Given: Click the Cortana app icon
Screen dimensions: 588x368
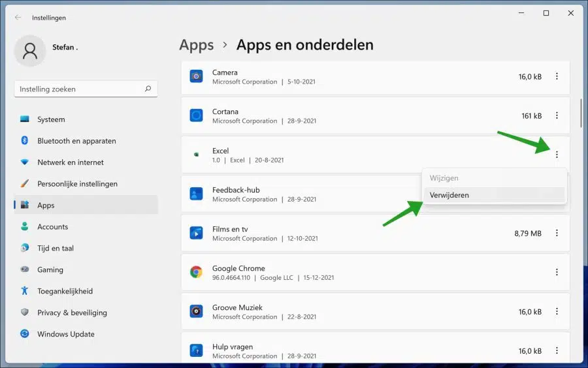Looking at the screenshot, I should pyautogui.click(x=196, y=115).
